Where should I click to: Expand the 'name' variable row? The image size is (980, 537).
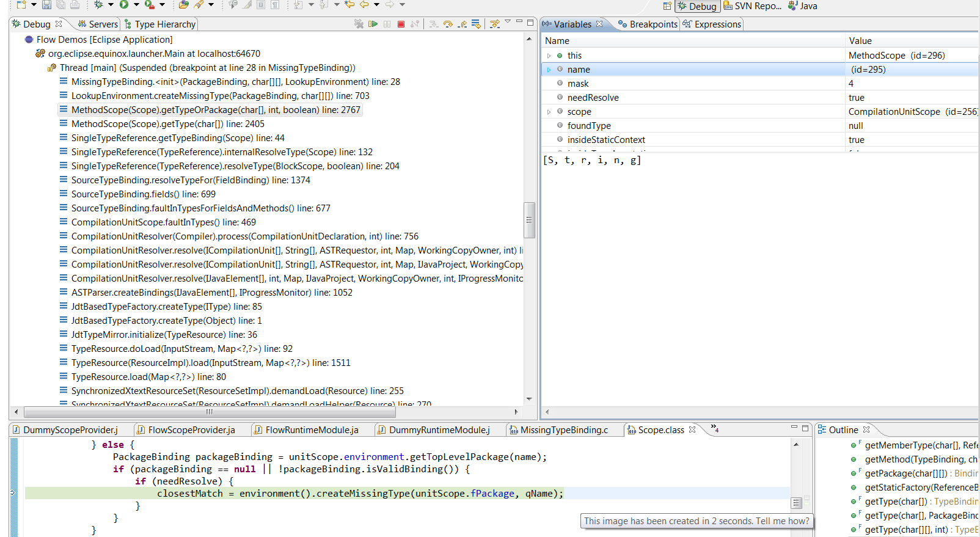point(549,70)
